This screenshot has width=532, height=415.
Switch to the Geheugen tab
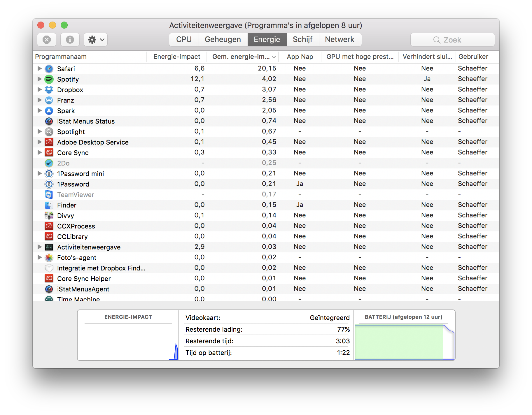(223, 40)
